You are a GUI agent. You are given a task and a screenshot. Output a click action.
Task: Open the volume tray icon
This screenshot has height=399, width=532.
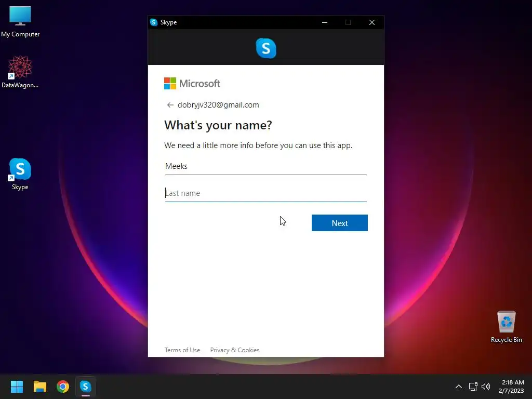486,387
